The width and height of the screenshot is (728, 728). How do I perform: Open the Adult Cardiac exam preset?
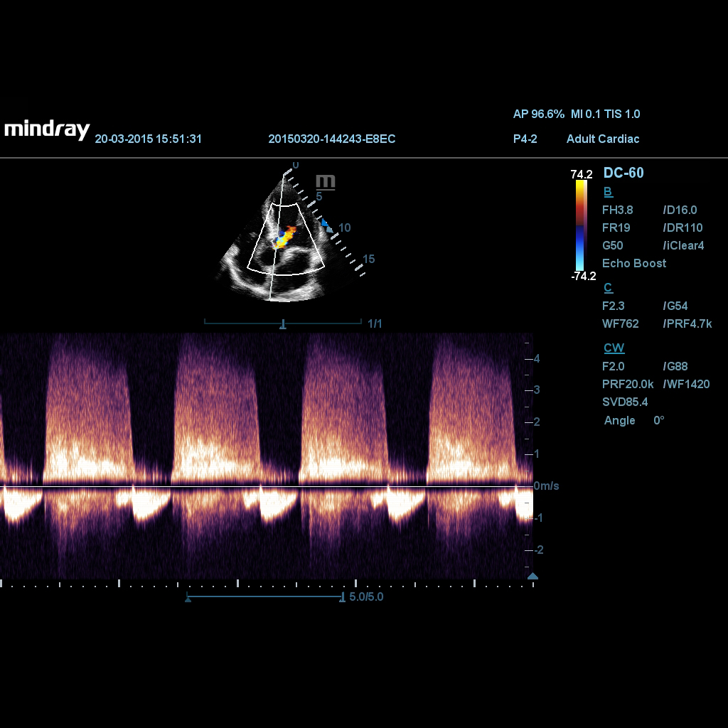(x=602, y=139)
